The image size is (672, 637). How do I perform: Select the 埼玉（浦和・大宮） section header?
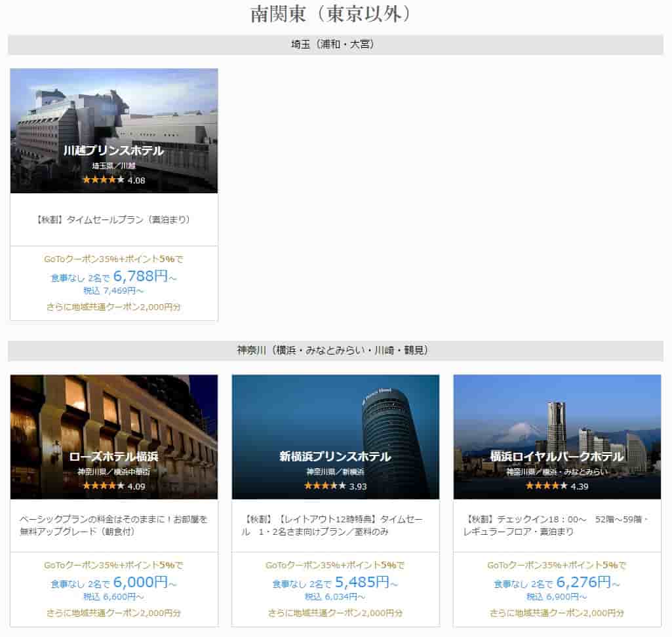click(336, 45)
